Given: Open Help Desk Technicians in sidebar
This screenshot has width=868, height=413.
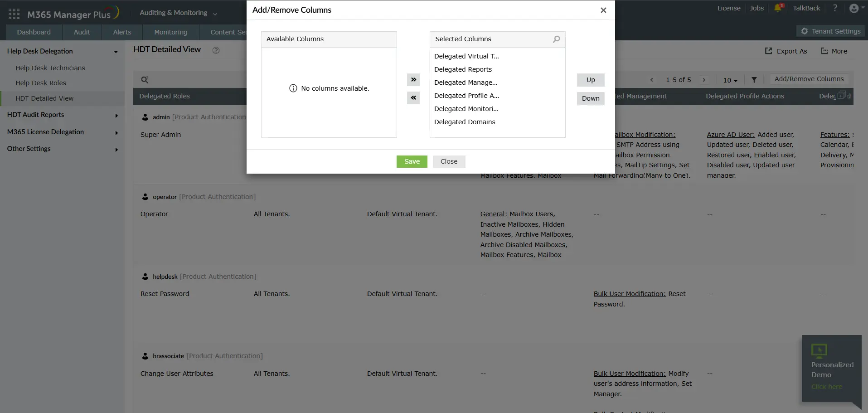Looking at the screenshot, I should pyautogui.click(x=50, y=68).
